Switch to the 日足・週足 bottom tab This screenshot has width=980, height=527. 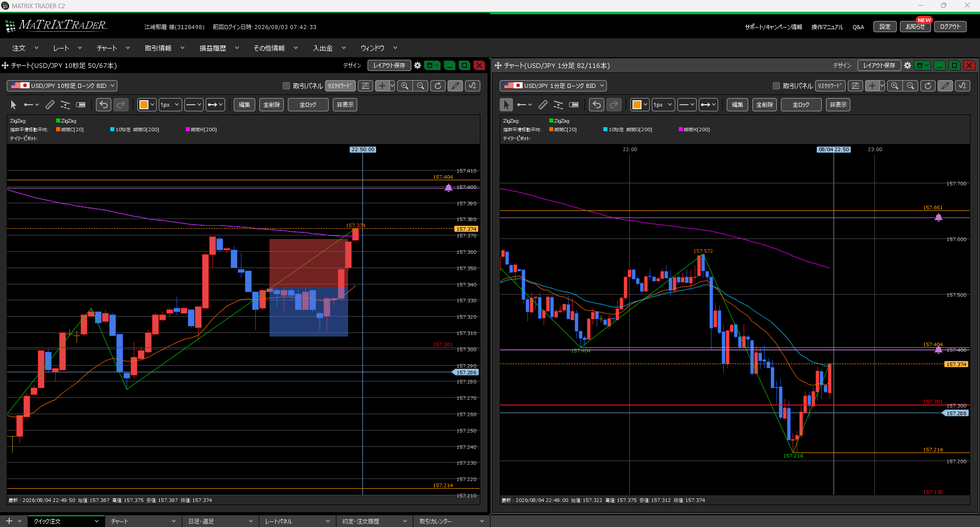click(x=220, y=521)
